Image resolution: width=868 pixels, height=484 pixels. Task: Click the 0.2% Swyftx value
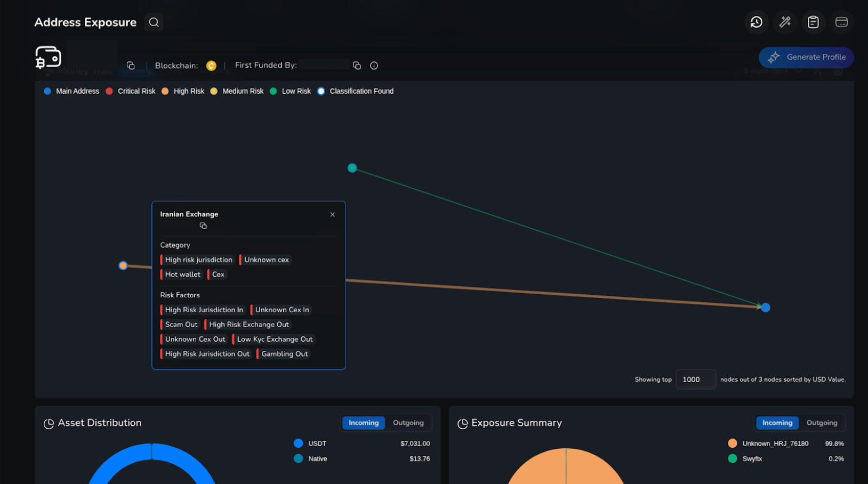[836, 458]
